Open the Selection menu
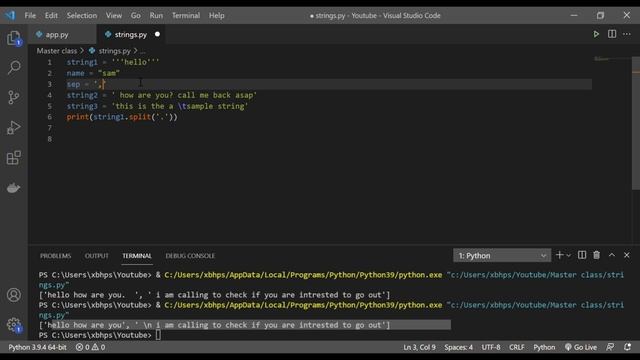Viewport: 640px width, 360px height. pos(82,16)
